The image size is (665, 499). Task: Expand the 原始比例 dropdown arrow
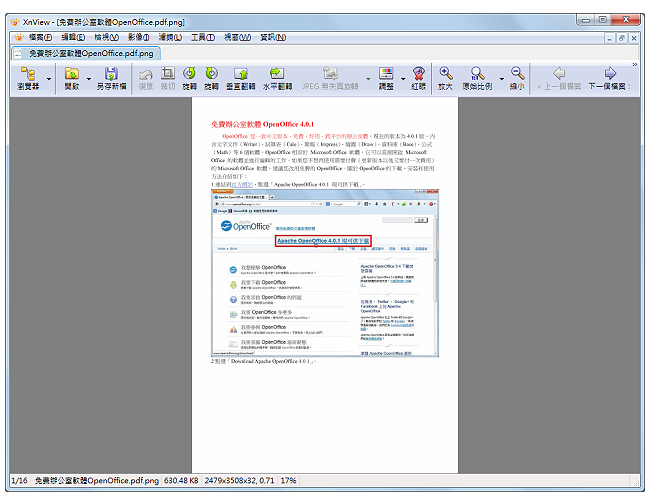[502, 79]
